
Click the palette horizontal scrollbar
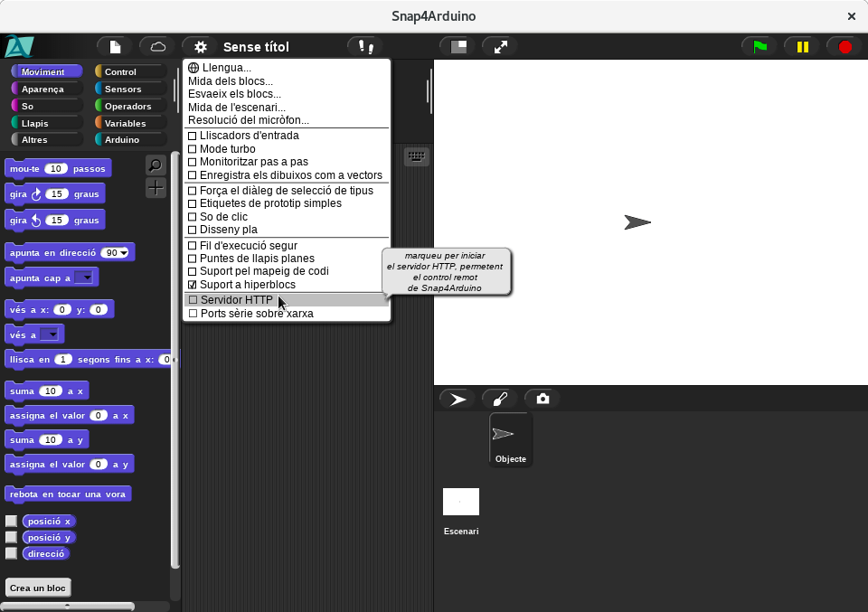(x=67, y=607)
